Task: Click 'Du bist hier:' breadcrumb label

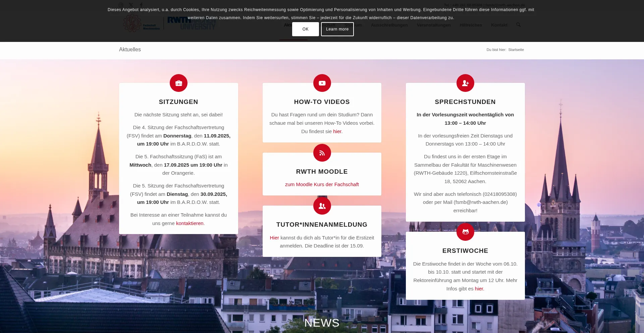Action: click(x=496, y=50)
